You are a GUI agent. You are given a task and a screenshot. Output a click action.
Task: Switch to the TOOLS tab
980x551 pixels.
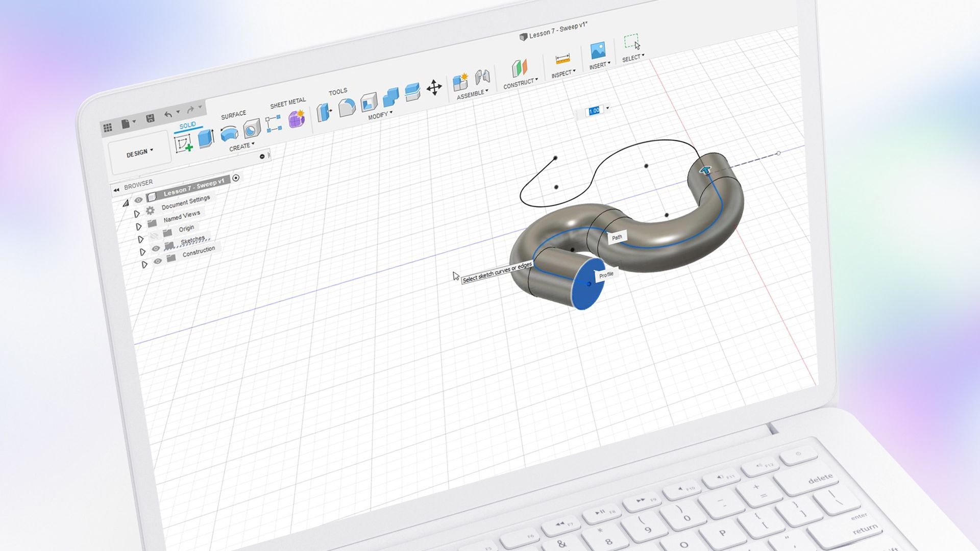(x=337, y=92)
